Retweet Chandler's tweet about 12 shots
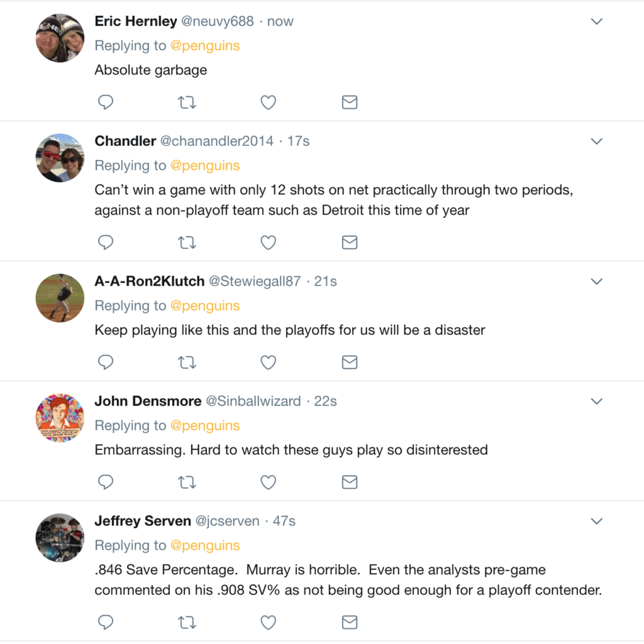This screenshot has width=644, height=644. (187, 242)
